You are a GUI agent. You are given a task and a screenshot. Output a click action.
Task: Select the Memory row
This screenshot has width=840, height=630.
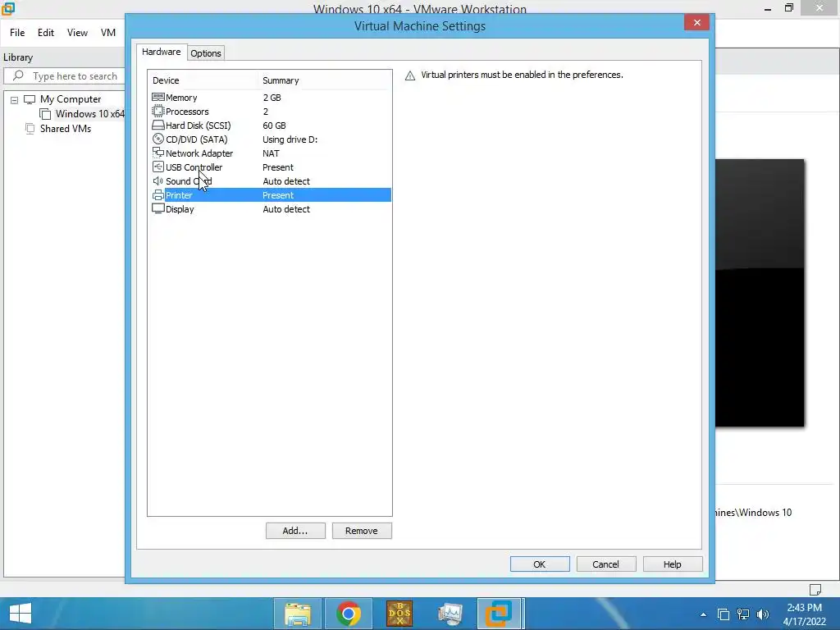pos(271,98)
